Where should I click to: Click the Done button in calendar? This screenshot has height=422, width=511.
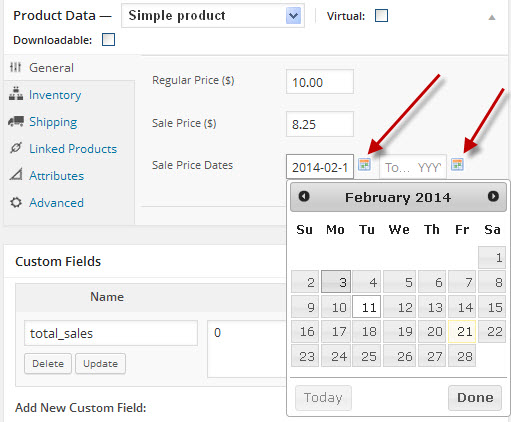[475, 398]
